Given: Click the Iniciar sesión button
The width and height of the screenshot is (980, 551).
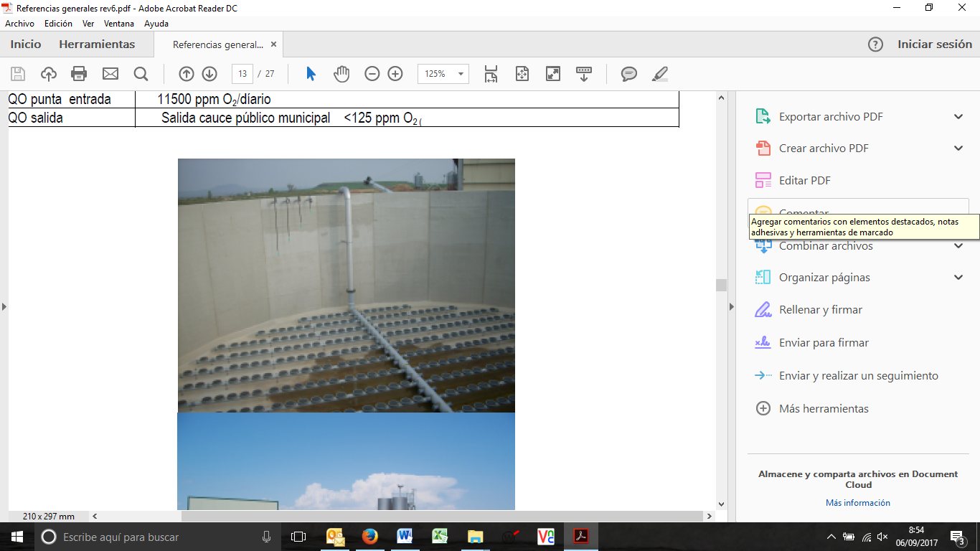Looking at the screenshot, I should point(934,44).
